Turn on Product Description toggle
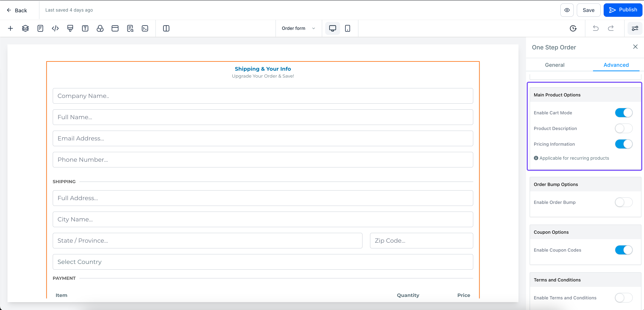This screenshot has height=310, width=644. coord(623,129)
